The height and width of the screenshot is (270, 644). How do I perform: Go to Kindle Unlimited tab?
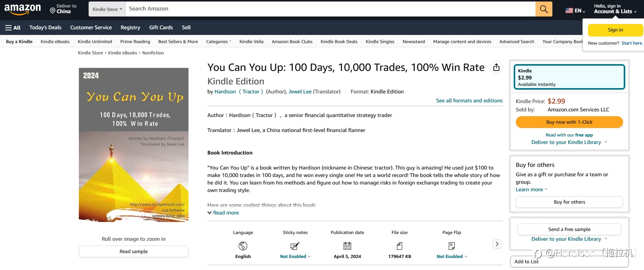(95, 42)
